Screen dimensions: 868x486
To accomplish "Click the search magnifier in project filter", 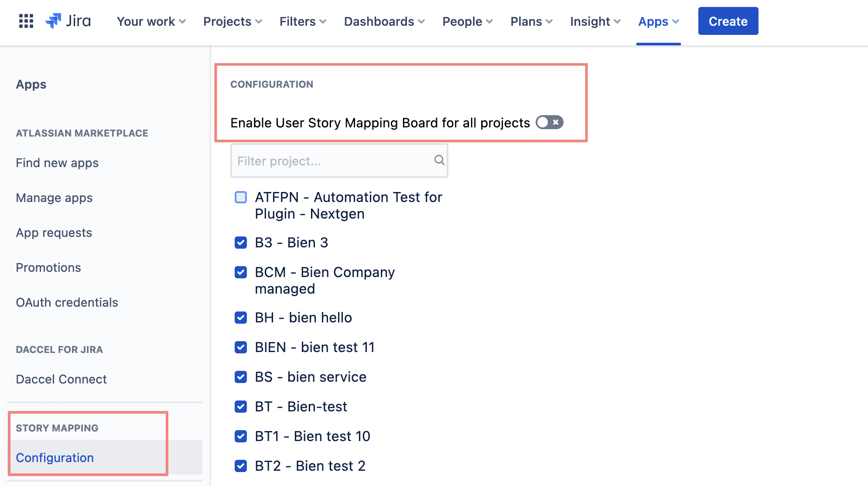I will tap(439, 161).
